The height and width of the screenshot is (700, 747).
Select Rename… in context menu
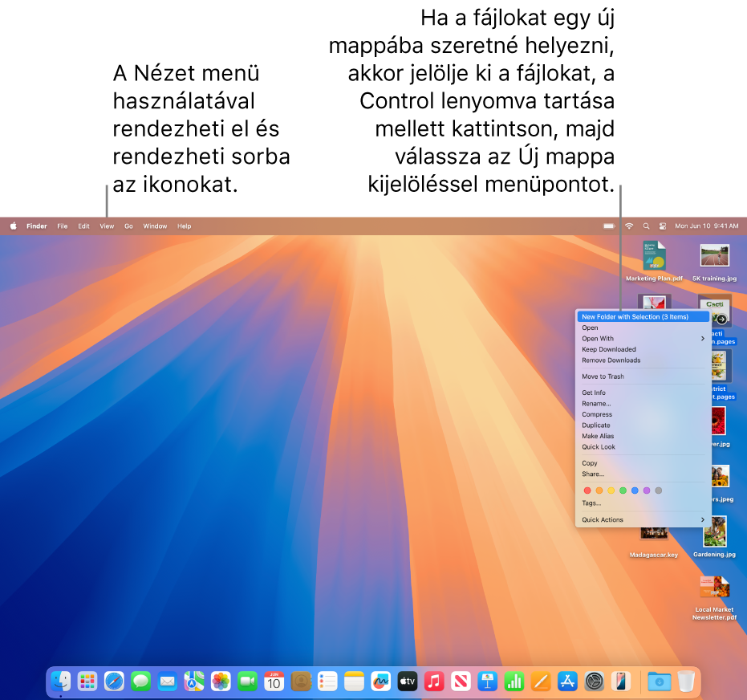pyautogui.click(x=643, y=404)
